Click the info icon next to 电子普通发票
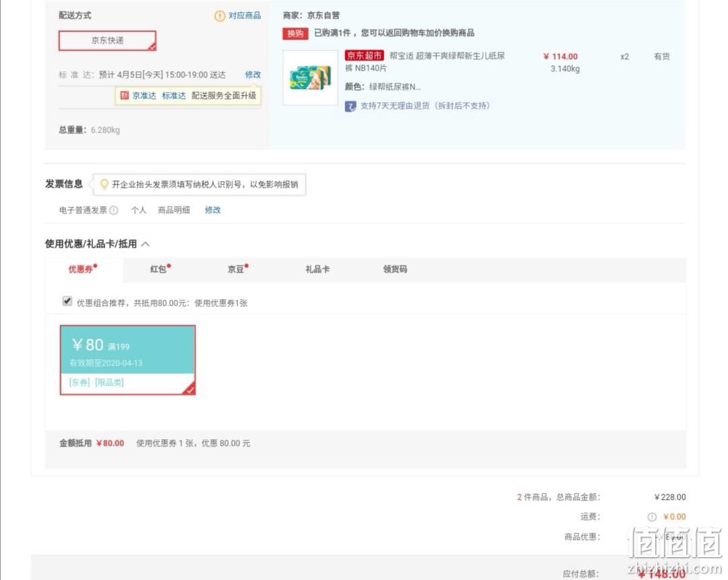The width and height of the screenshot is (728, 580). 114,210
